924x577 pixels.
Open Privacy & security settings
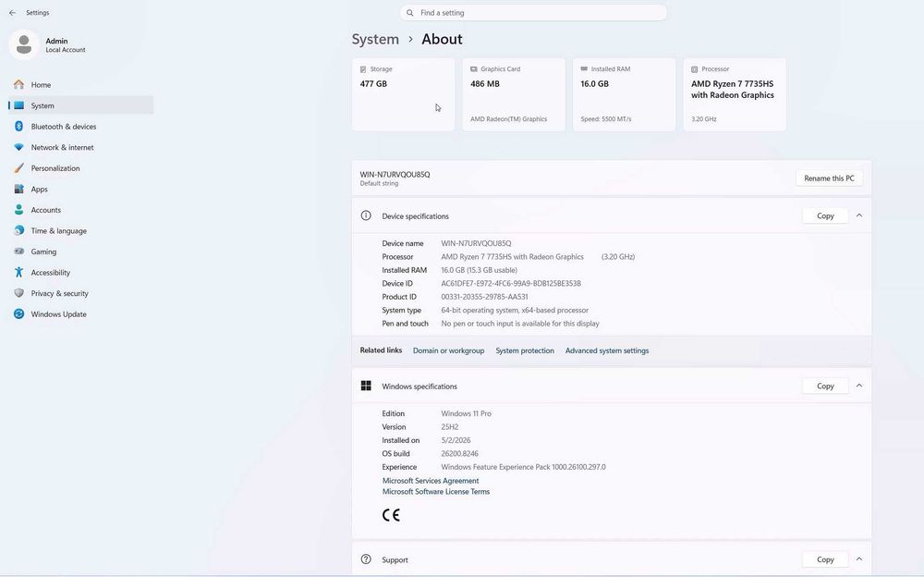80,293
